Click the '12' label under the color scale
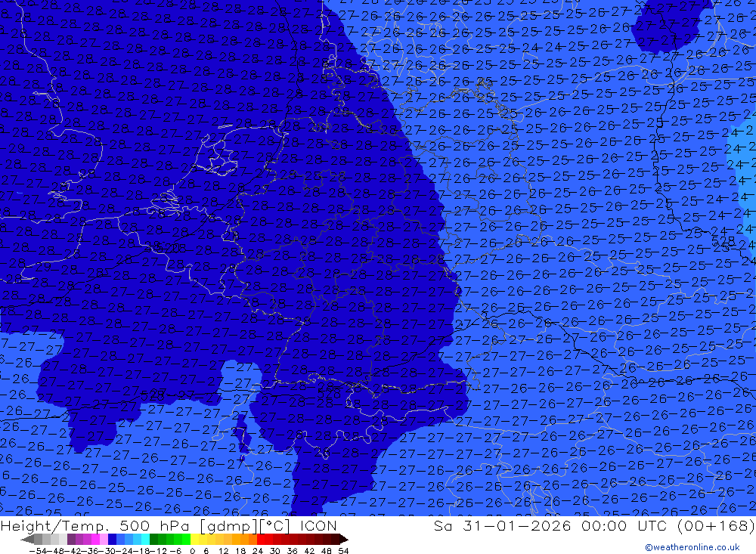This screenshot has width=756, height=554. (224, 551)
